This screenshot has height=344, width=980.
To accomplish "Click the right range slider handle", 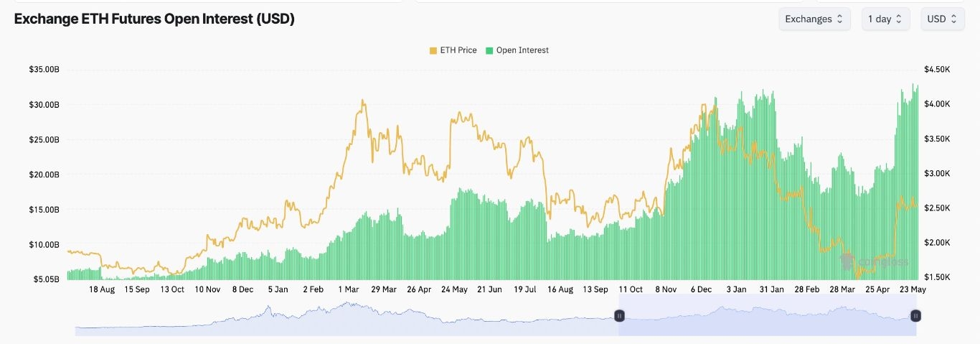I will pos(915,316).
